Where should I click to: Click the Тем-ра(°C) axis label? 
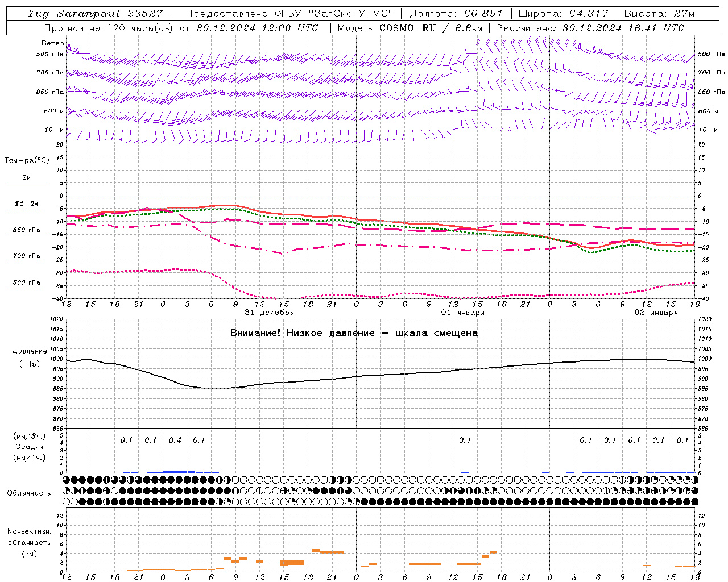click(27, 161)
